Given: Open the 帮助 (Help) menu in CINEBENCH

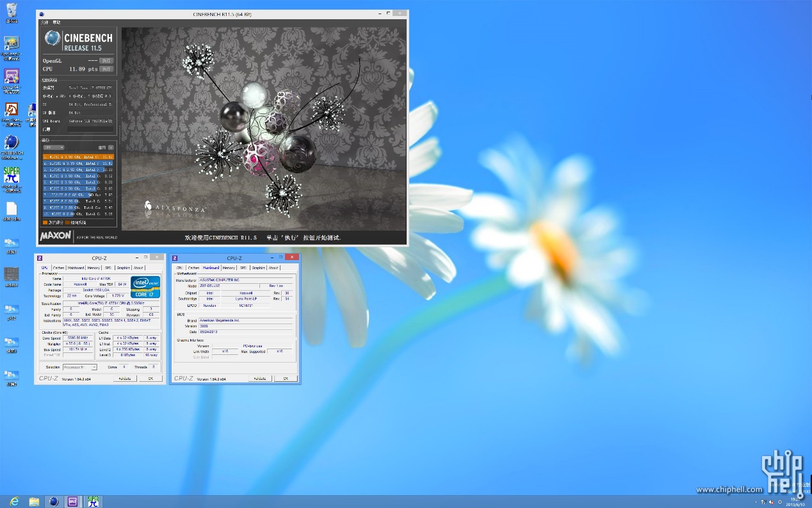Looking at the screenshot, I should (56, 22).
